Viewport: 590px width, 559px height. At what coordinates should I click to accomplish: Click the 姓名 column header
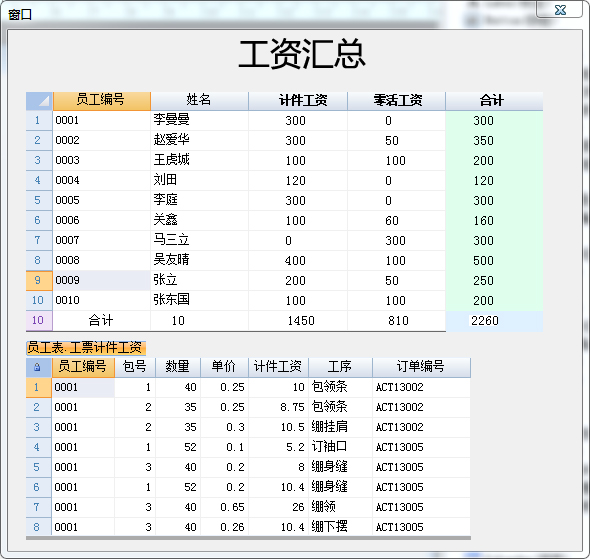tap(199, 101)
